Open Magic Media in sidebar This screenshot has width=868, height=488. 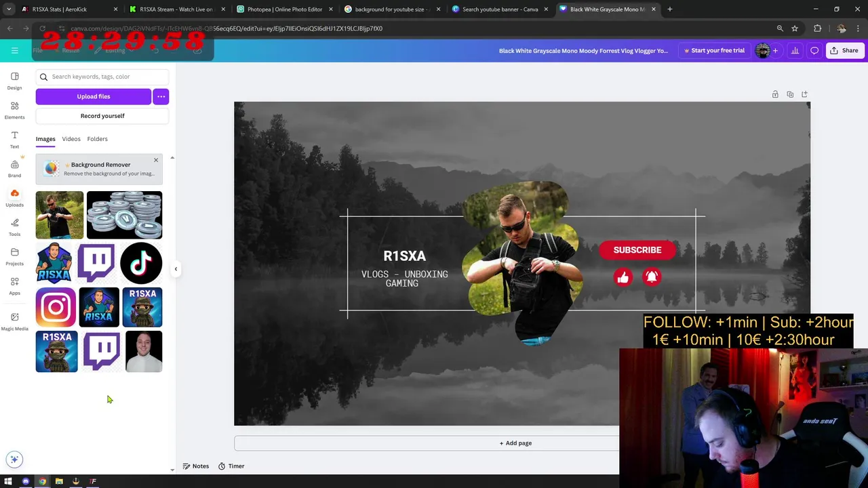pyautogui.click(x=14, y=321)
